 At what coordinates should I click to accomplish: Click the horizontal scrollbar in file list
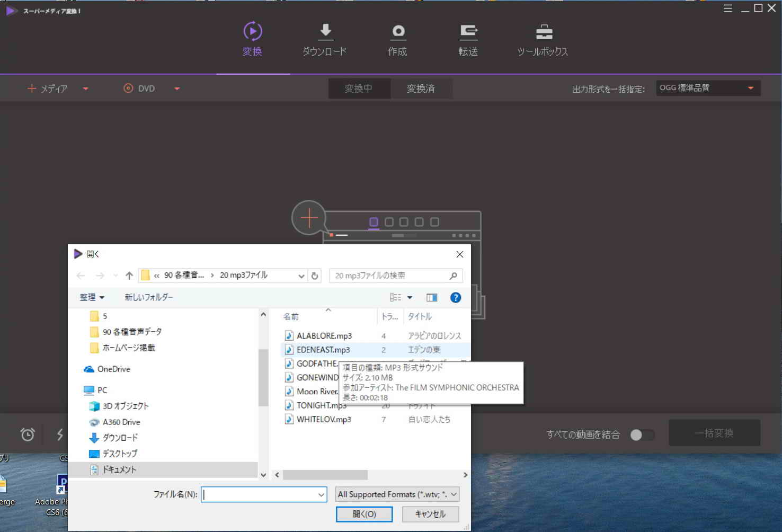[x=325, y=475]
